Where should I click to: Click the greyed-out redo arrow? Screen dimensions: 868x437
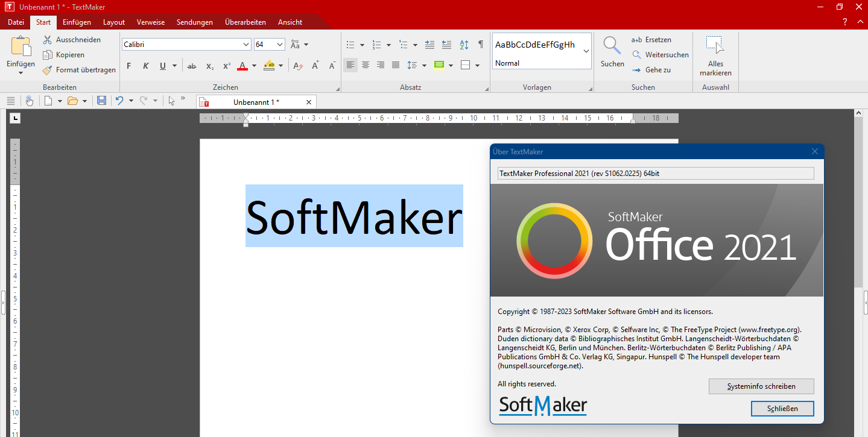pos(144,101)
